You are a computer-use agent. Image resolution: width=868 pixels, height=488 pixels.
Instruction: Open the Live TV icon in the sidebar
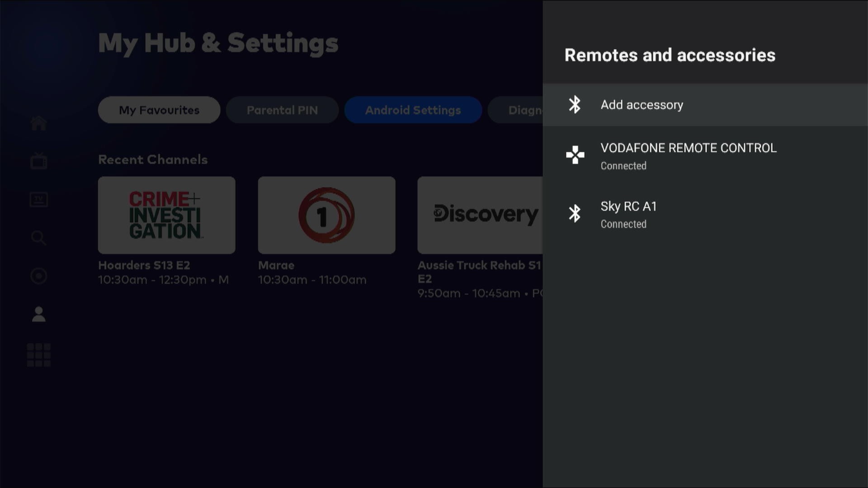(x=38, y=161)
